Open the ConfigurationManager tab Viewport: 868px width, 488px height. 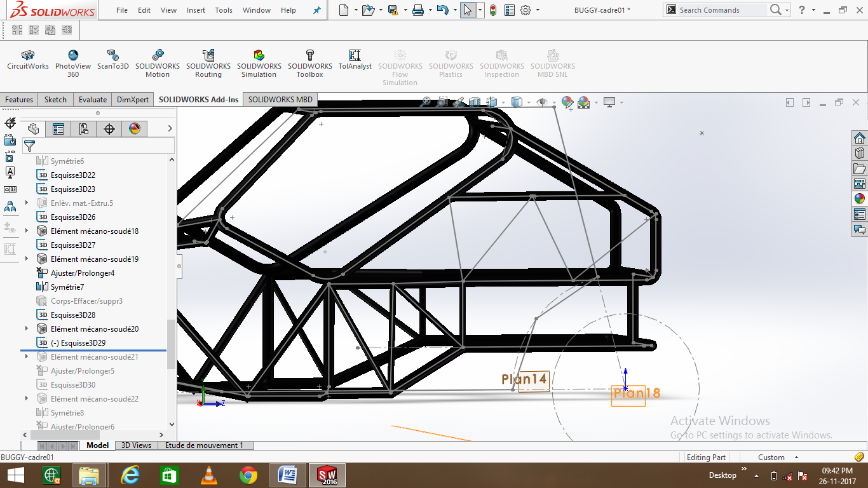click(x=83, y=128)
